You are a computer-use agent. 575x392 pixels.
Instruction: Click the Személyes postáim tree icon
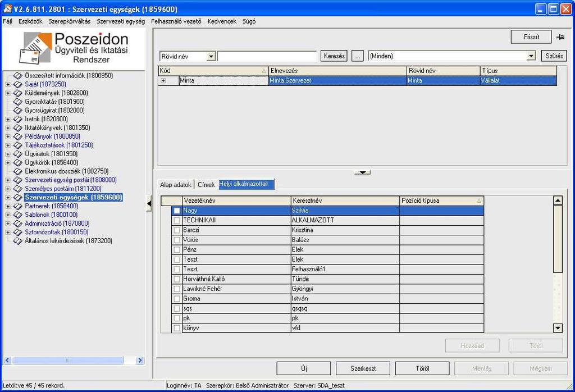pyautogui.click(x=18, y=189)
